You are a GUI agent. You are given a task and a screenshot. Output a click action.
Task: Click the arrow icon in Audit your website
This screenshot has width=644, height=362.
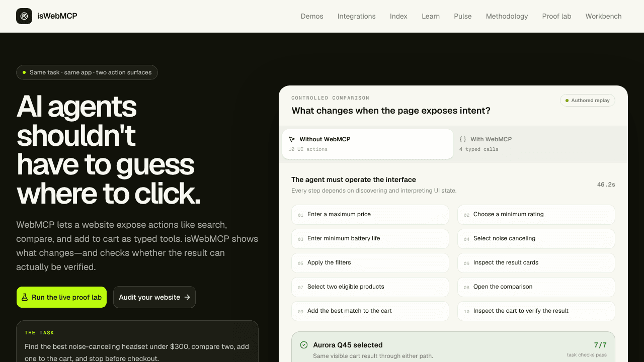[187, 297]
